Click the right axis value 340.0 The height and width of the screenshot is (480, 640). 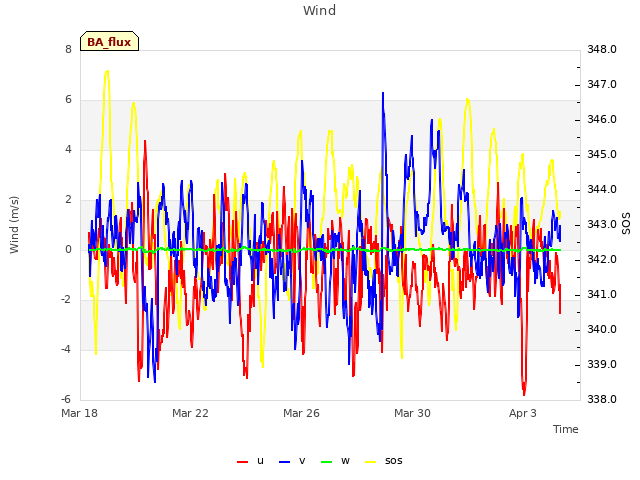pyautogui.click(x=602, y=330)
